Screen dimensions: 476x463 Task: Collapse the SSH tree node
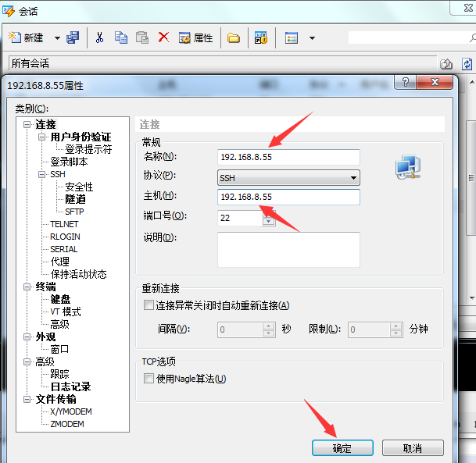point(41,174)
